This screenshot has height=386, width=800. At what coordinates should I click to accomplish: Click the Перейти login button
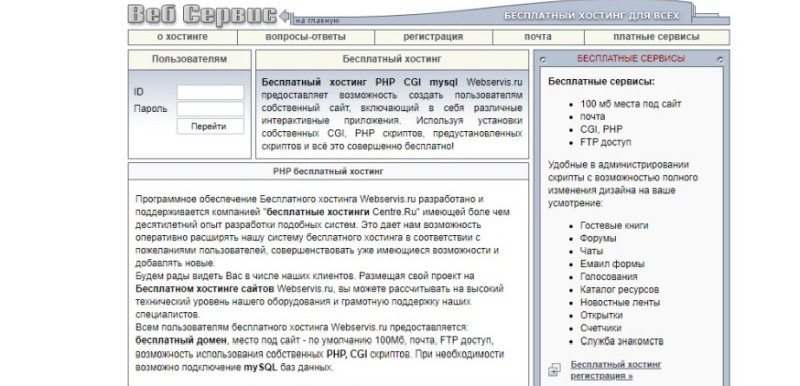click(210, 126)
